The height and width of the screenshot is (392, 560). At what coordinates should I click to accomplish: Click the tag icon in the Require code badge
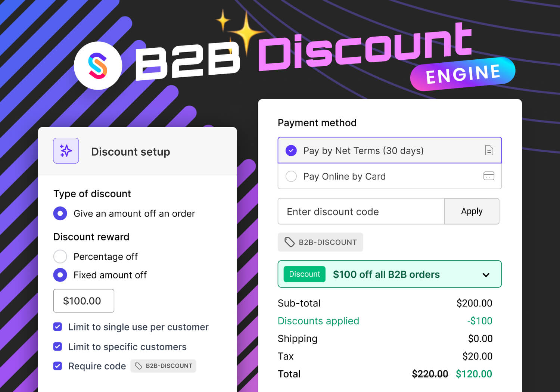point(138,366)
